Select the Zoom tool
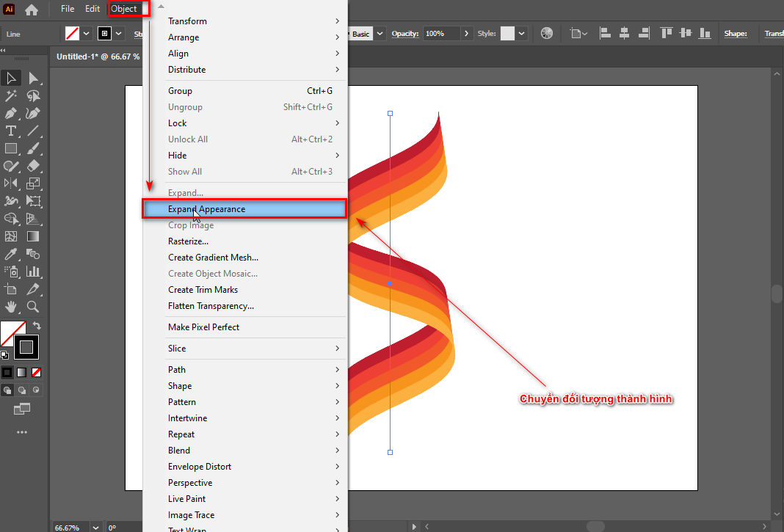The height and width of the screenshot is (532, 784). point(33,307)
